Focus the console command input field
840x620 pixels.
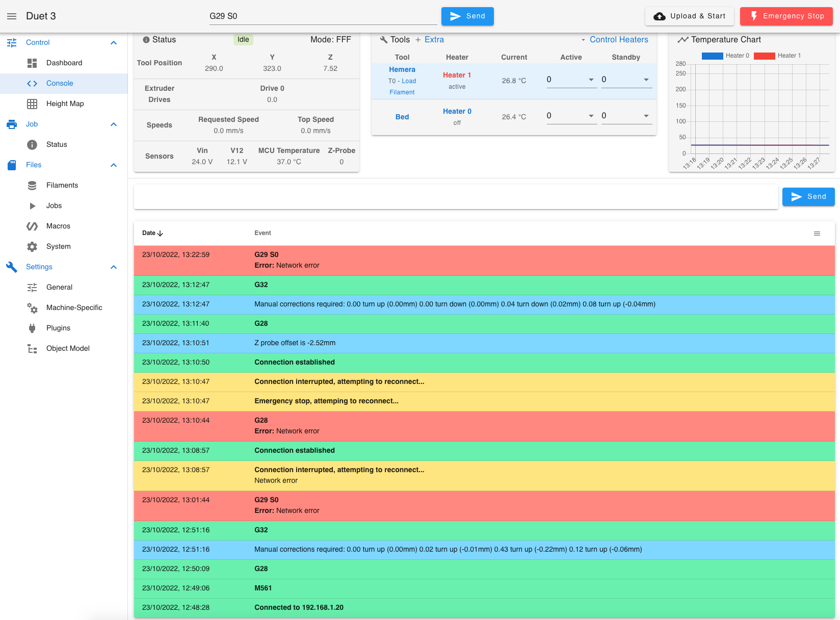pos(456,197)
